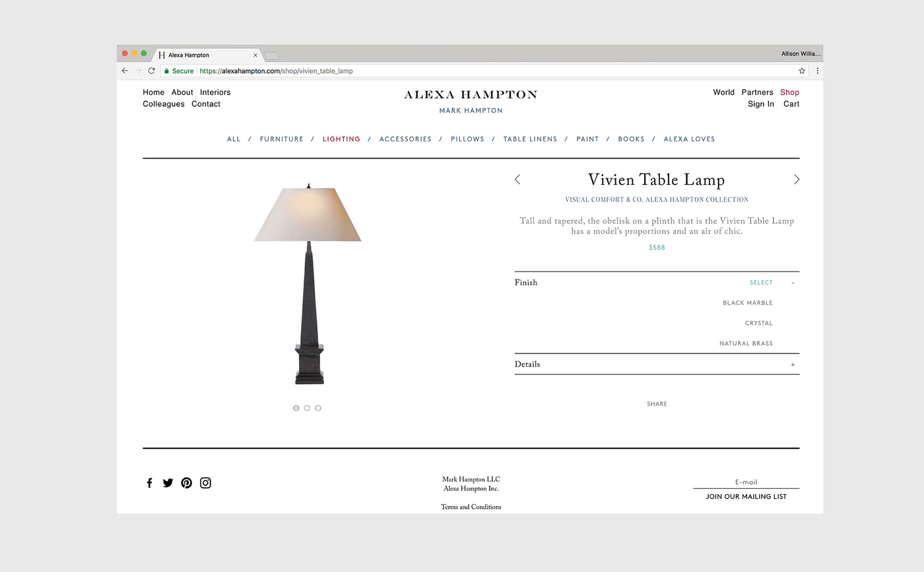Show third lamp image dot

pos(318,408)
